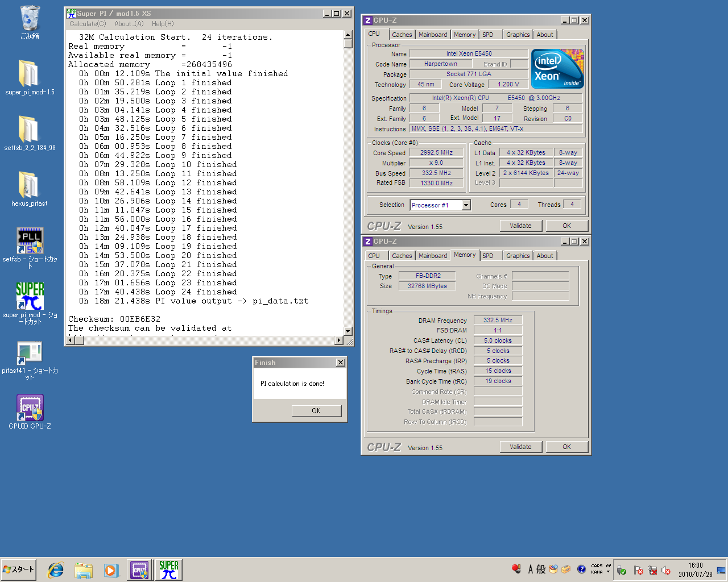This screenshot has height=582, width=728.
Task: Click the muted volume speaker tray icon
Action: pyautogui.click(x=666, y=570)
